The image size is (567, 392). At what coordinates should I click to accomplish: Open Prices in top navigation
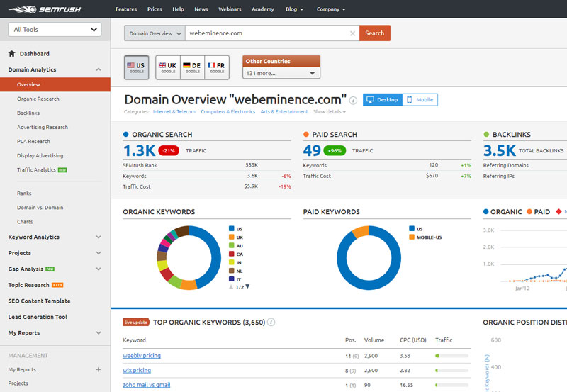[x=155, y=9]
